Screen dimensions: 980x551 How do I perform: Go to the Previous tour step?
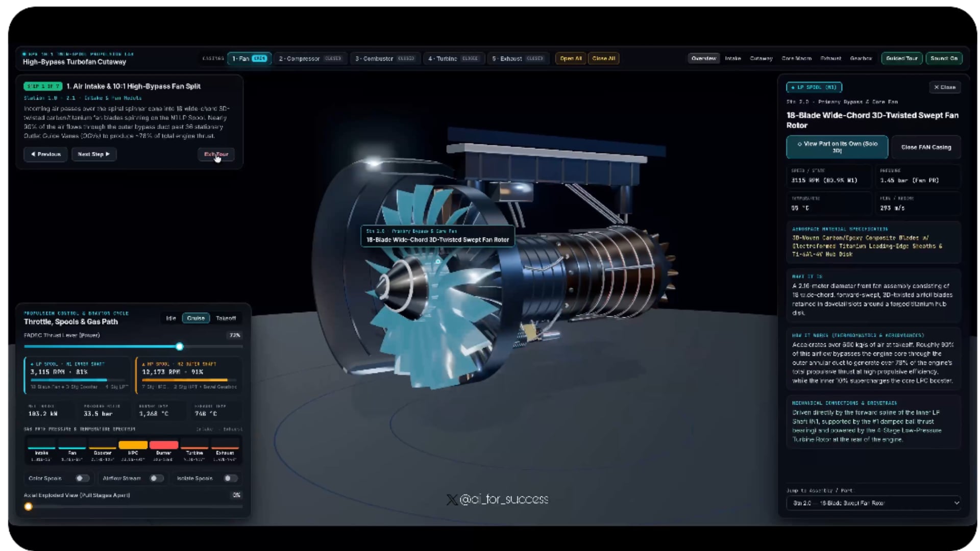pyautogui.click(x=45, y=154)
